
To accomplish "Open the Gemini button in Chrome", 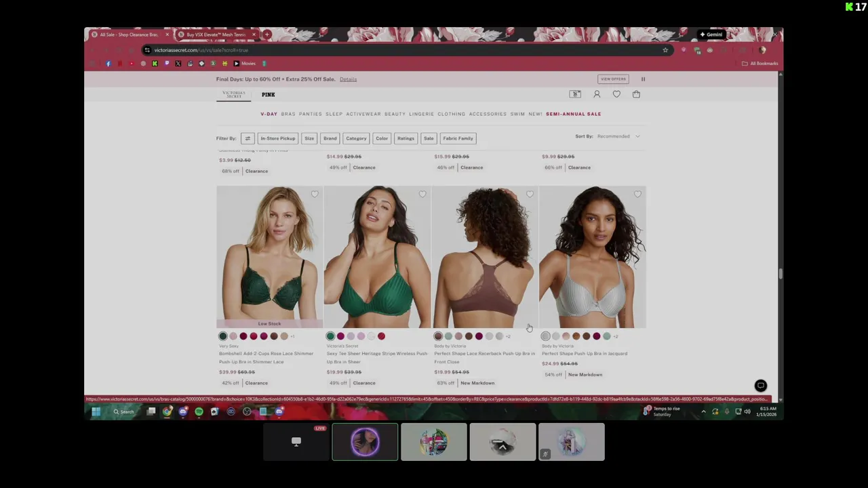I will pos(711,35).
